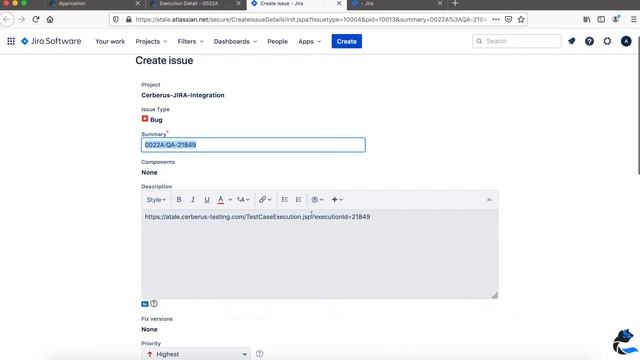Viewport: 640px width, 360px height.
Task: Open the formatting help icon below description
Action: (154, 304)
